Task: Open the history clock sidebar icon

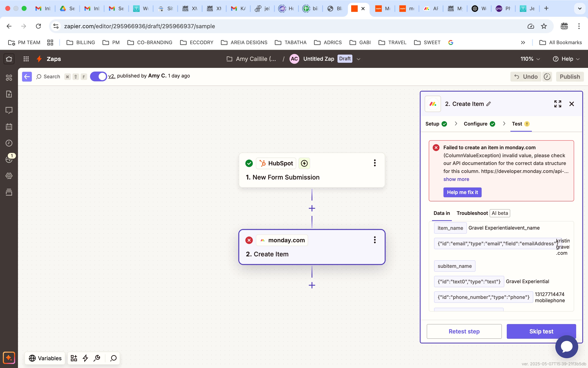Action: pyautogui.click(x=9, y=143)
